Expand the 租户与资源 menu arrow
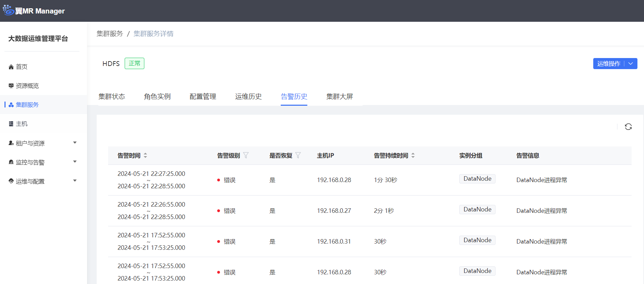This screenshot has height=284, width=644. click(75, 143)
